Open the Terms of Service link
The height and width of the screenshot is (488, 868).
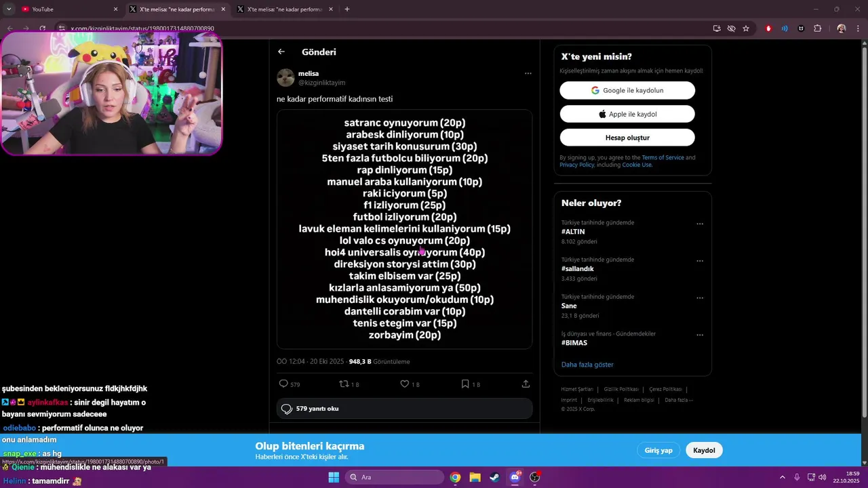(663, 157)
